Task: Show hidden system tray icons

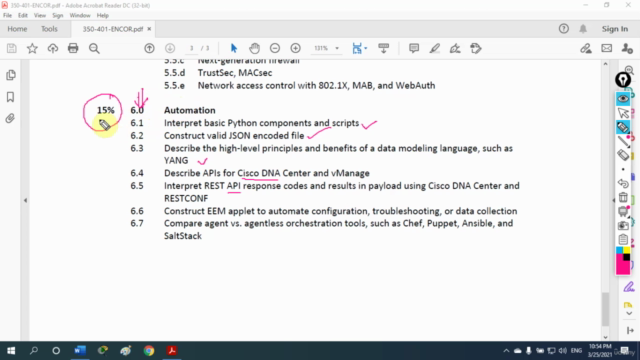Action: (506, 351)
